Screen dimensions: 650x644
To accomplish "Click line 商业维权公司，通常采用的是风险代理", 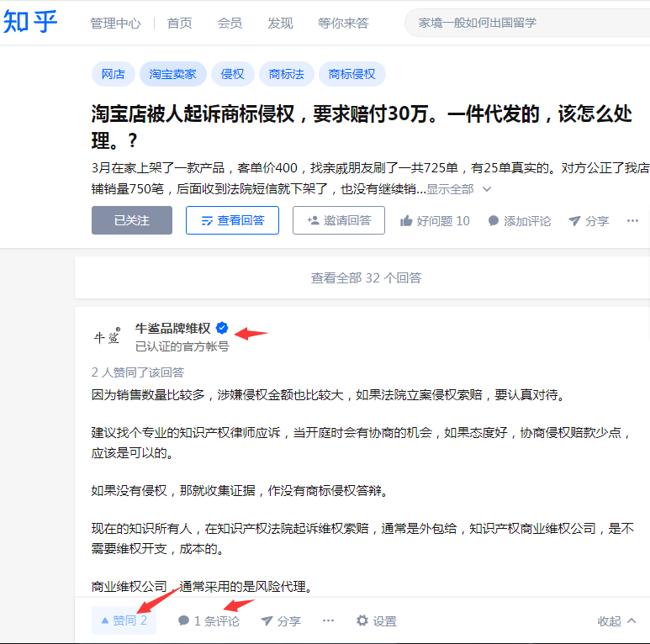I will (x=202, y=586).
